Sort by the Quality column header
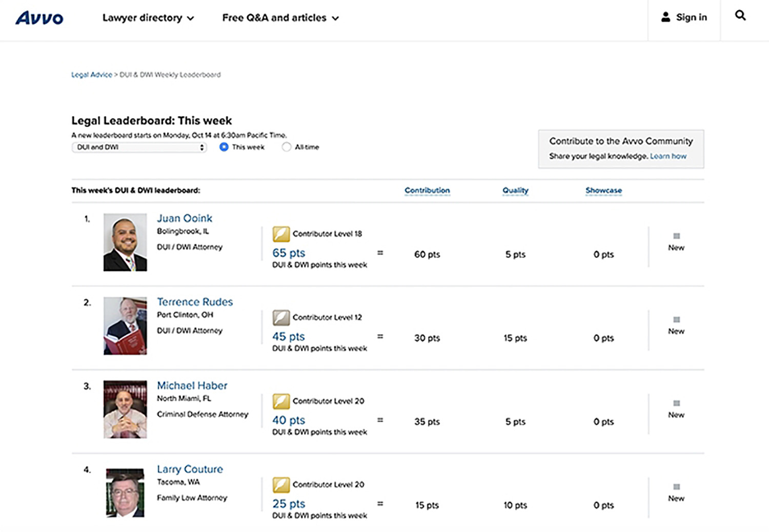Image resolution: width=769 pixels, height=532 pixels. (515, 190)
